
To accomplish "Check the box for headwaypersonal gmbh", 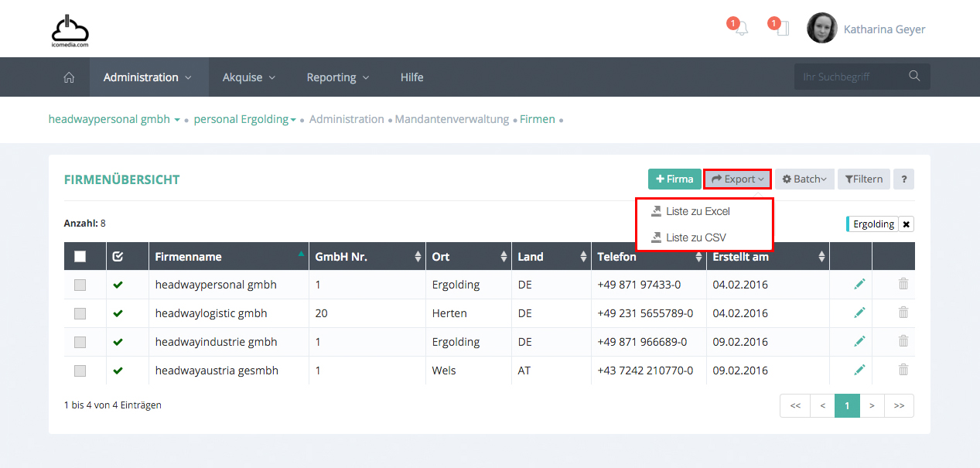I will [x=80, y=285].
